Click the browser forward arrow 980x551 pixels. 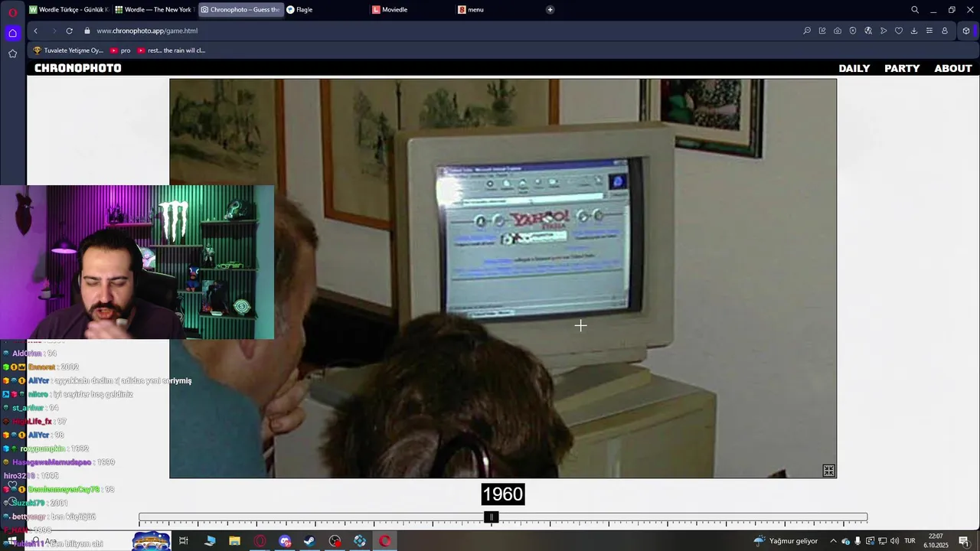(54, 31)
